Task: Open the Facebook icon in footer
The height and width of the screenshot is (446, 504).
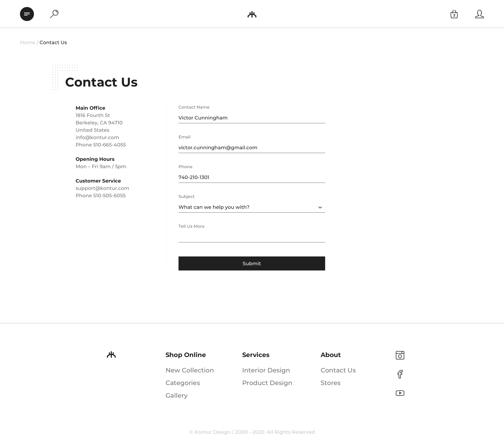Action: 400,374
